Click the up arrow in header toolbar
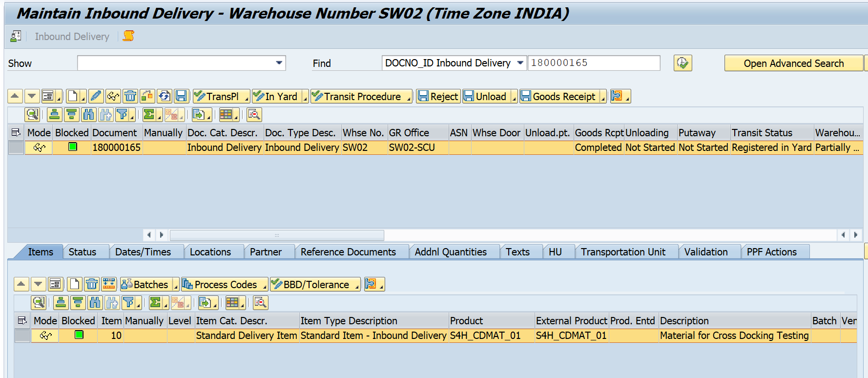Image resolution: width=868 pixels, height=378 pixels. coord(15,96)
